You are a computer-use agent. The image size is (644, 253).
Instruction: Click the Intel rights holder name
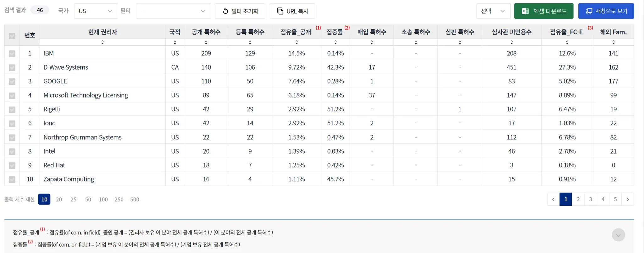(49, 151)
